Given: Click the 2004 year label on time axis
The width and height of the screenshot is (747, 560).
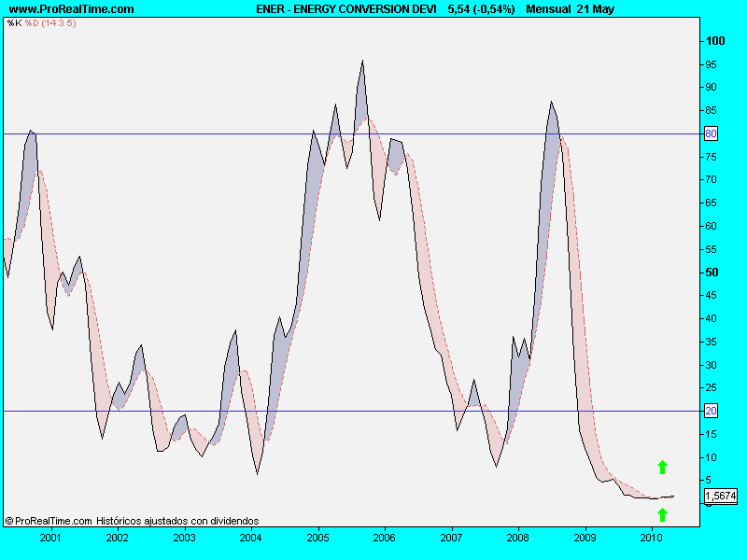Looking at the screenshot, I should (250, 539).
